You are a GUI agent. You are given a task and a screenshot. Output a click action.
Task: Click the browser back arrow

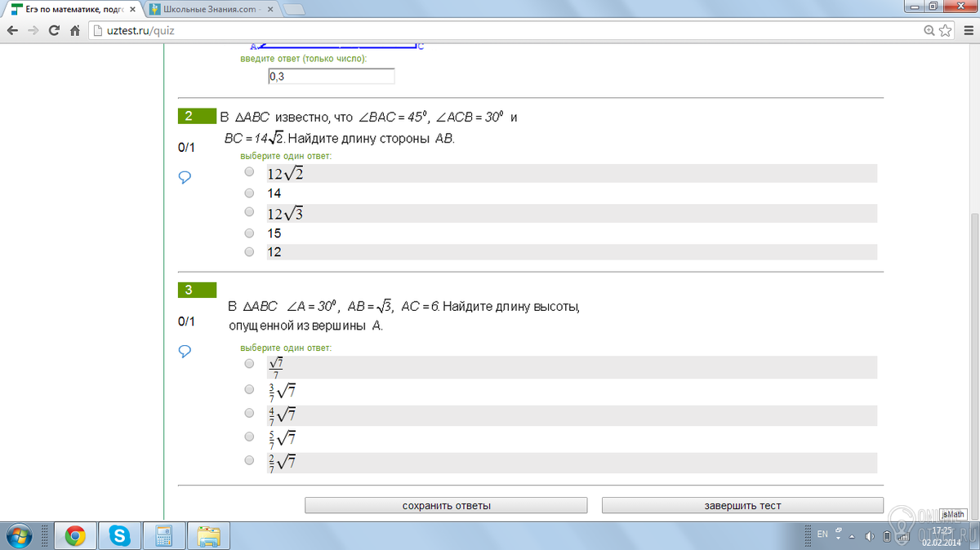[x=11, y=30]
